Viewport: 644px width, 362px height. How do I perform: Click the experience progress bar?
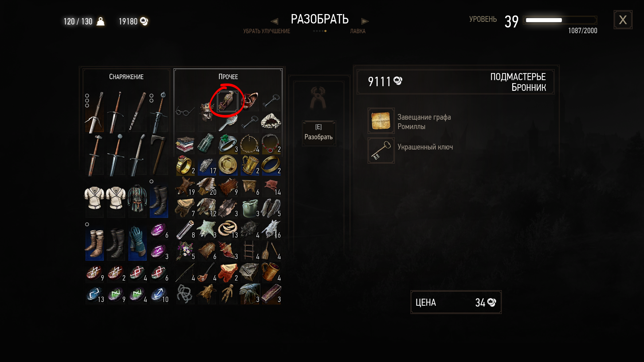pos(560,20)
